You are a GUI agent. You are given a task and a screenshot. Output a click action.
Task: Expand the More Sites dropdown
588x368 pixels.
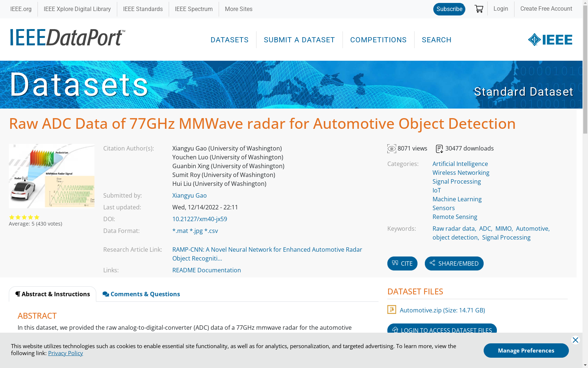[239, 9]
